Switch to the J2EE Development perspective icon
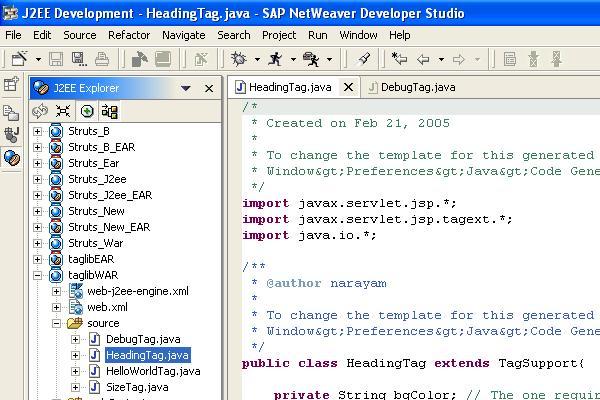600x400 pixels. (12, 158)
